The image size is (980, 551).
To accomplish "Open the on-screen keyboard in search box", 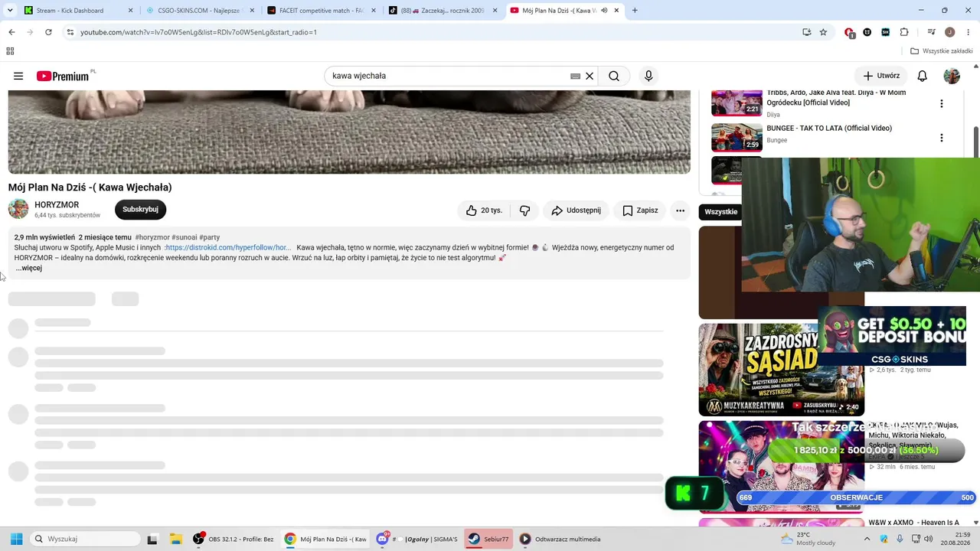I will tap(576, 77).
